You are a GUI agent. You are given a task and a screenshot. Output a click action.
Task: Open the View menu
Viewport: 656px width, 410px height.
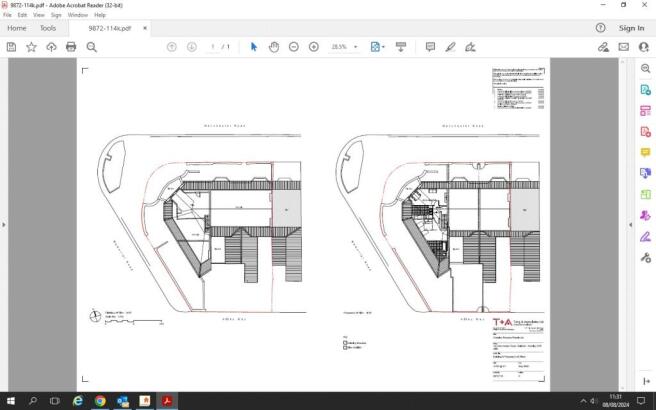[38, 15]
